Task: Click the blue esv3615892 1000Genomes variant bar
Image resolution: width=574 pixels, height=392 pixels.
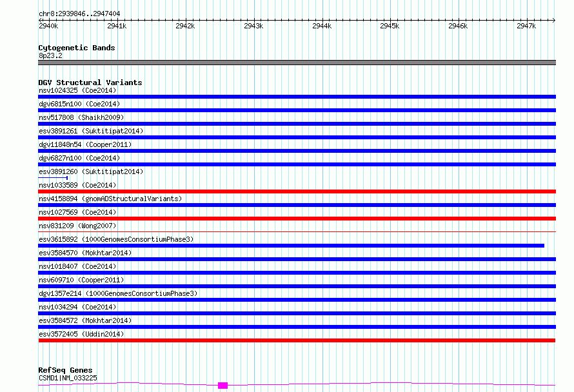Action: click(x=291, y=246)
